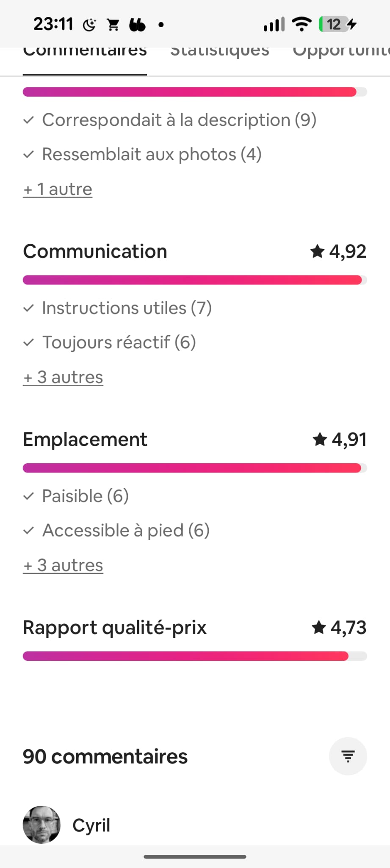Tap the shopping cart notification icon

click(x=113, y=25)
